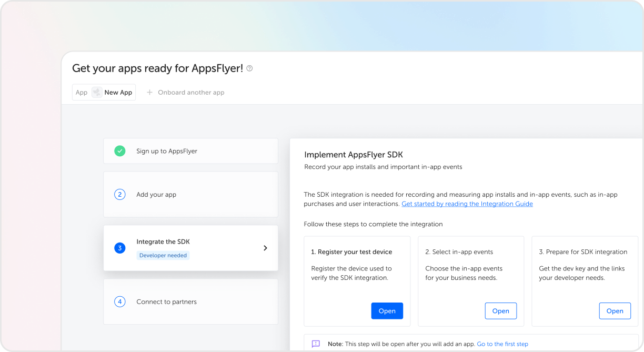Click the step 4 number badge
644x352 pixels.
119,301
